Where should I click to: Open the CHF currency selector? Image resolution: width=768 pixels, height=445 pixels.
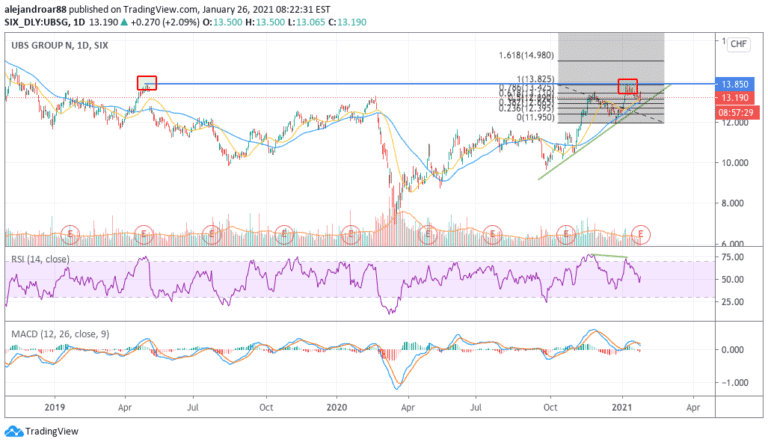[734, 43]
